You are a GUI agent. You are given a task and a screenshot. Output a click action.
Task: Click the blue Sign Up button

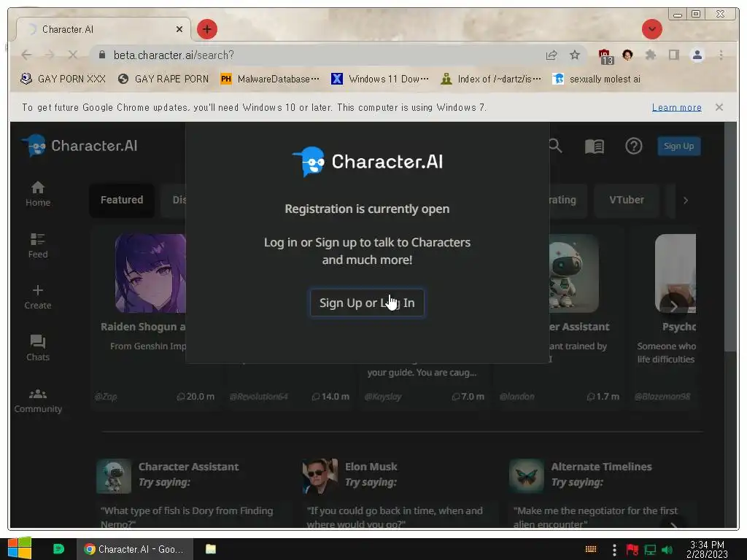pyautogui.click(x=679, y=146)
